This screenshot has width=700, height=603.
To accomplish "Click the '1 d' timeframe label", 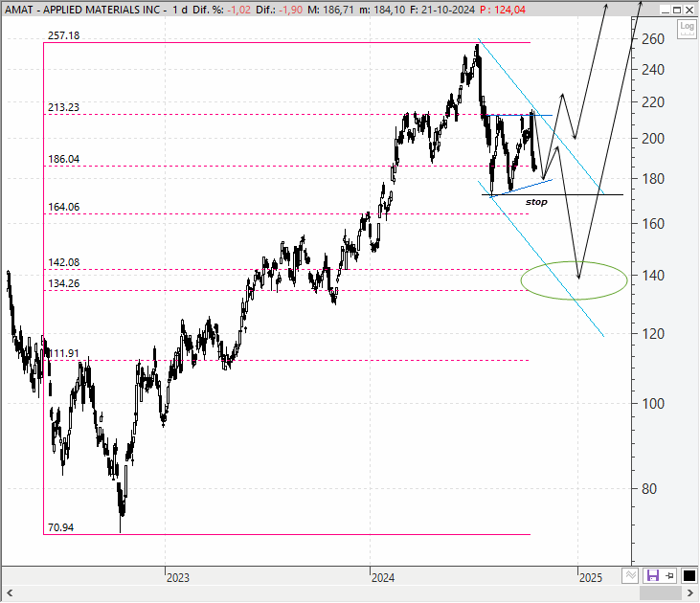I will tap(180, 10).
